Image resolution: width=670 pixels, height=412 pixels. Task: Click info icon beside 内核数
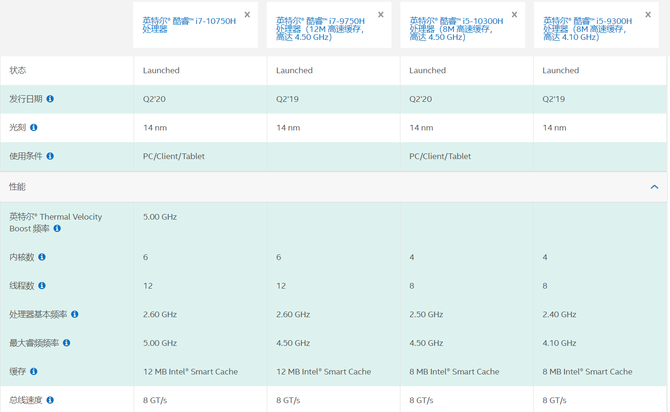[42, 257]
